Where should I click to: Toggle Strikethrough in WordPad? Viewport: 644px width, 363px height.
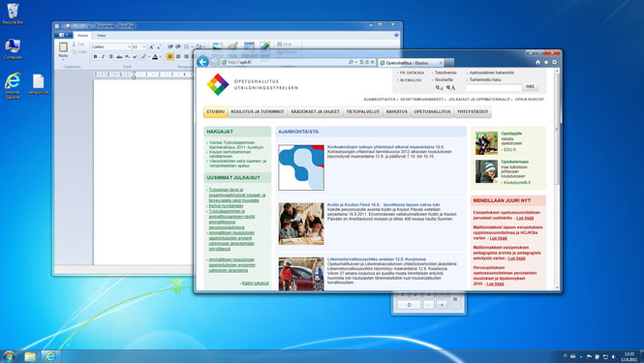(x=119, y=57)
